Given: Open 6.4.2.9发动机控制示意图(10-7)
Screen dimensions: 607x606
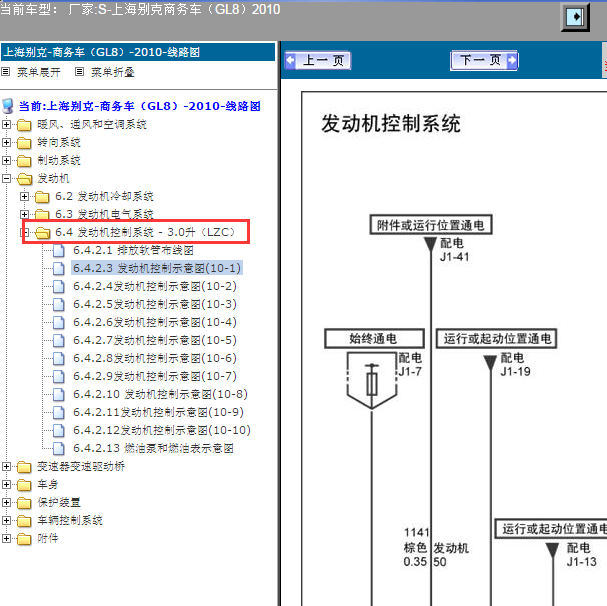Looking at the screenshot, I should tap(155, 376).
